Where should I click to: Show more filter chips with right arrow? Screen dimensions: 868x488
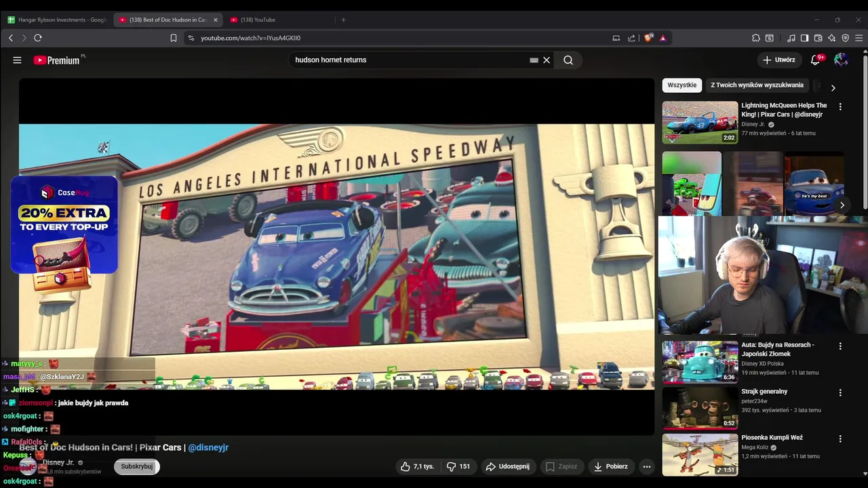833,87
